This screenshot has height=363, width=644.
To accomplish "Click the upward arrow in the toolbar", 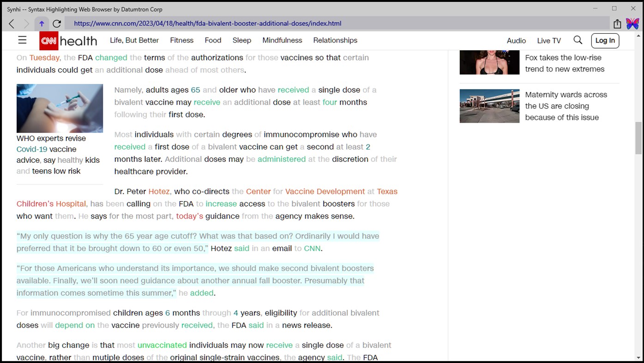I will pos(41,23).
